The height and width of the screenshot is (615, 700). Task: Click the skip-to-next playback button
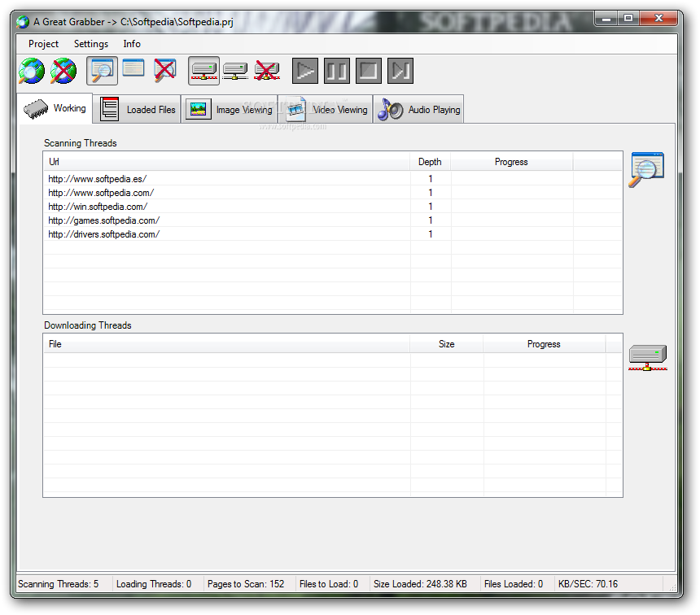[x=400, y=71]
